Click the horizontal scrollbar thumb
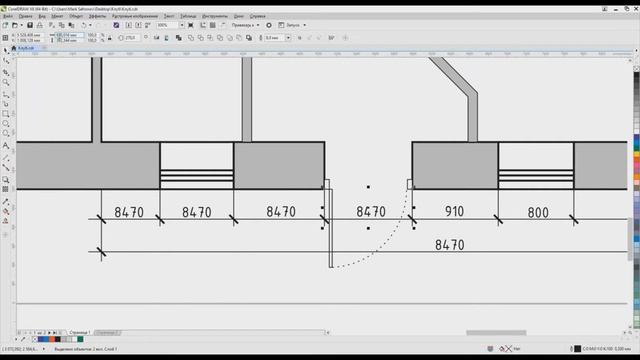The width and height of the screenshot is (640, 360). [x=496, y=333]
